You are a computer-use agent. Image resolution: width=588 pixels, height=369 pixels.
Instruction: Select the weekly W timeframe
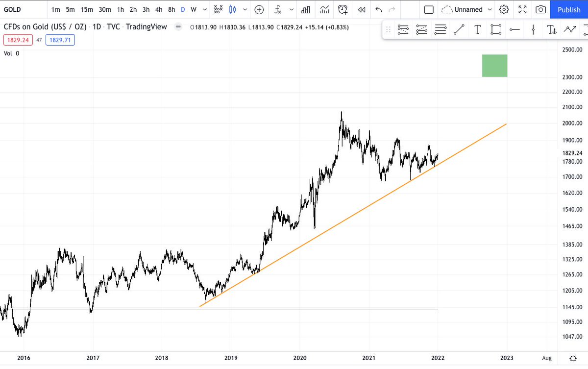tap(194, 9)
